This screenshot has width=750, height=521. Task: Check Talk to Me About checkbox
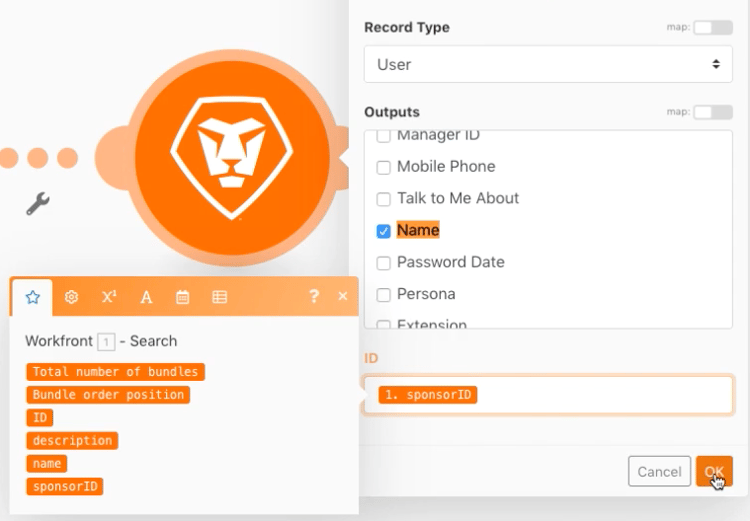(383, 199)
